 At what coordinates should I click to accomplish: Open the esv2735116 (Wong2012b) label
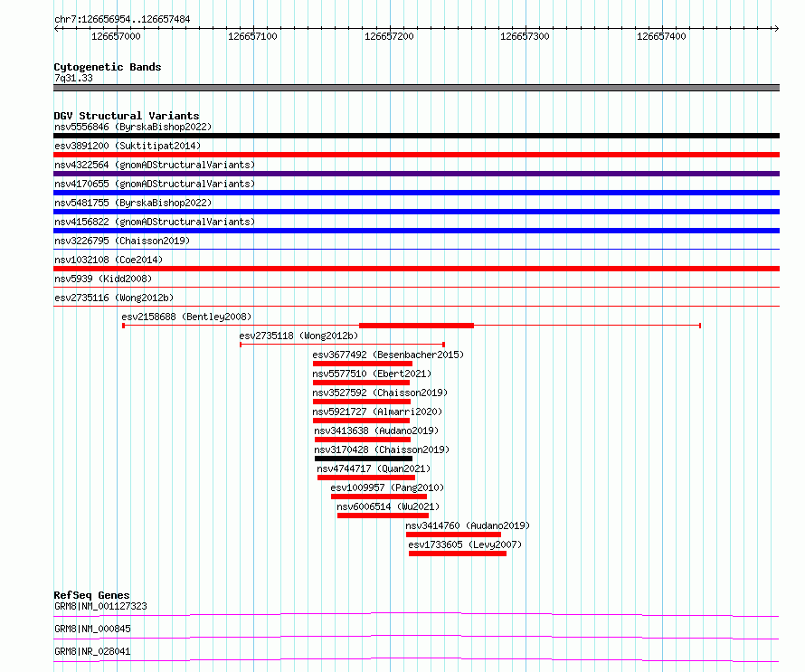pos(114,298)
